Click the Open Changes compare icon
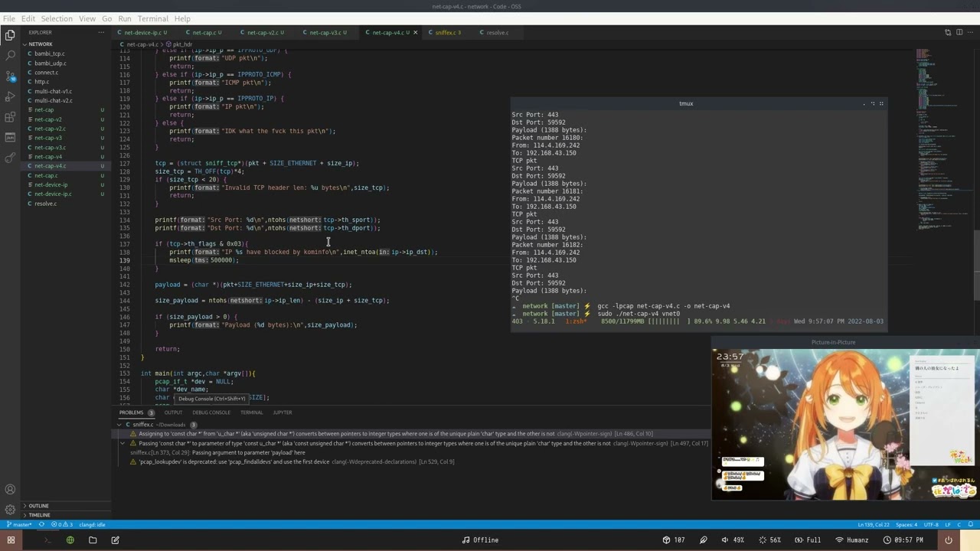 (x=948, y=32)
